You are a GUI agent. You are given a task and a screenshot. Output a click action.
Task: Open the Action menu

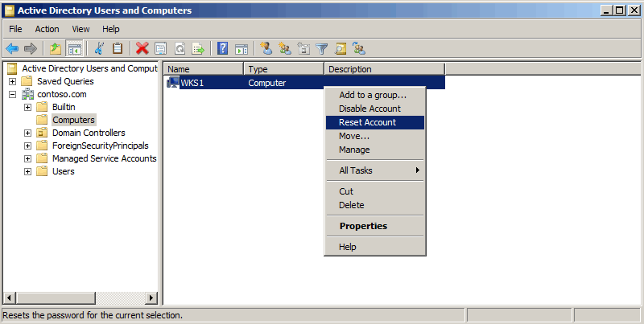(x=47, y=29)
